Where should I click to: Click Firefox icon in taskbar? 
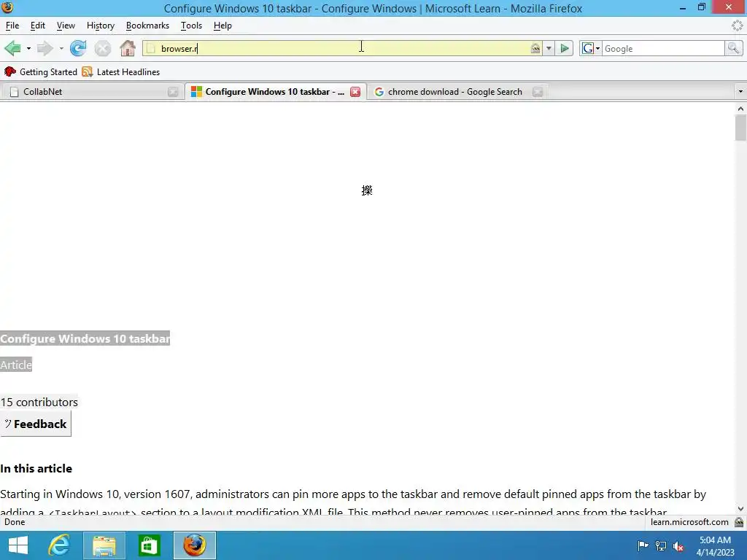194,545
